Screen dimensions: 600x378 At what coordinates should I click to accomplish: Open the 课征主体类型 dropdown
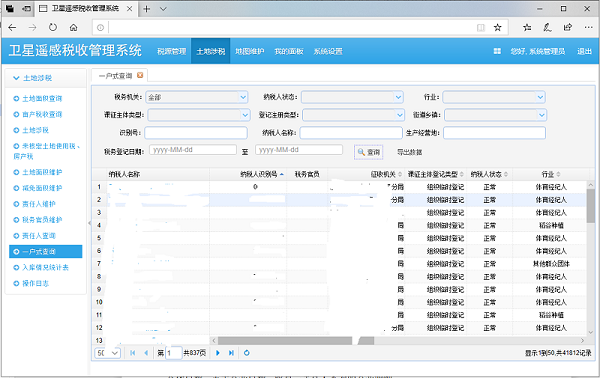tap(245, 115)
